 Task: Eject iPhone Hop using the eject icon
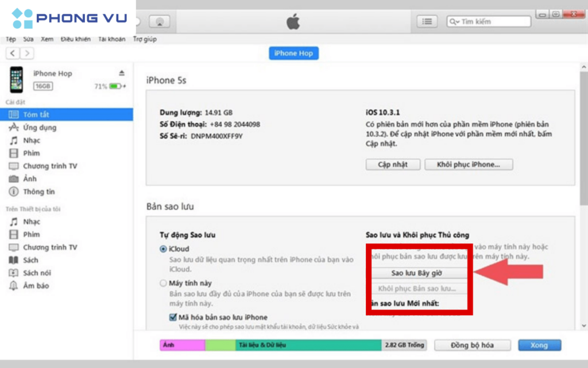click(x=122, y=73)
